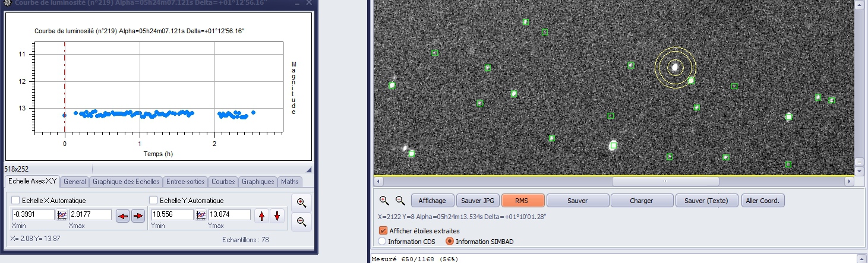Viewport: 868px width, 263px height.
Task: Click the orange RMS button
Action: click(x=522, y=201)
